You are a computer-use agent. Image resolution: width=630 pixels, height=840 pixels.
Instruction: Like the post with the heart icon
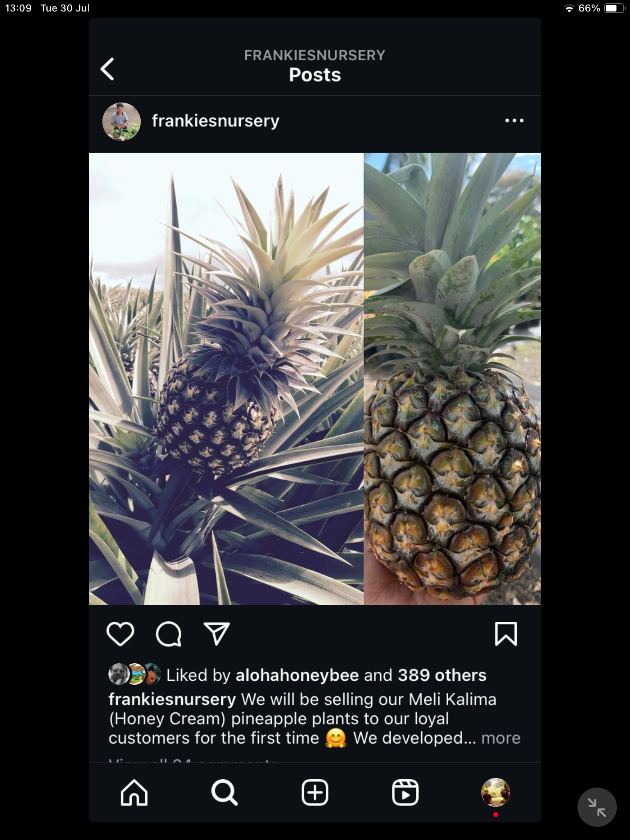click(x=120, y=634)
